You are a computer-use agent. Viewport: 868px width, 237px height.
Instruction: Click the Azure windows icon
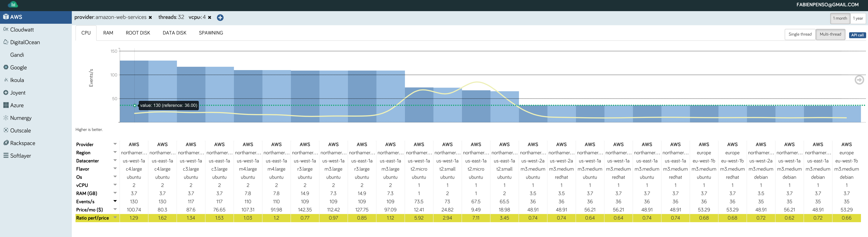6,105
